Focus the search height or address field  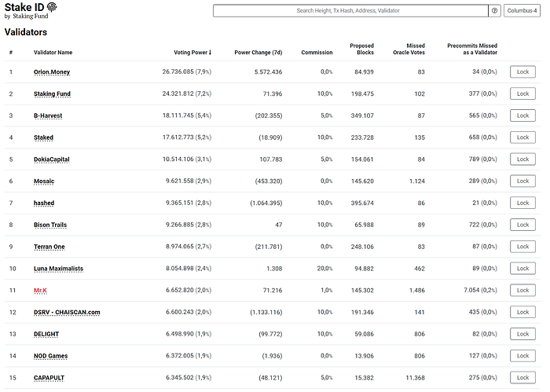click(350, 10)
